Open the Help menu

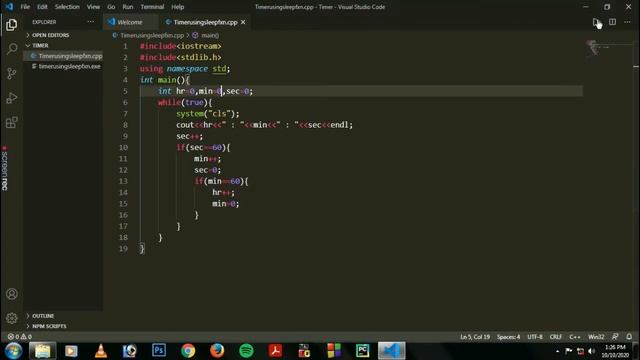point(178,7)
